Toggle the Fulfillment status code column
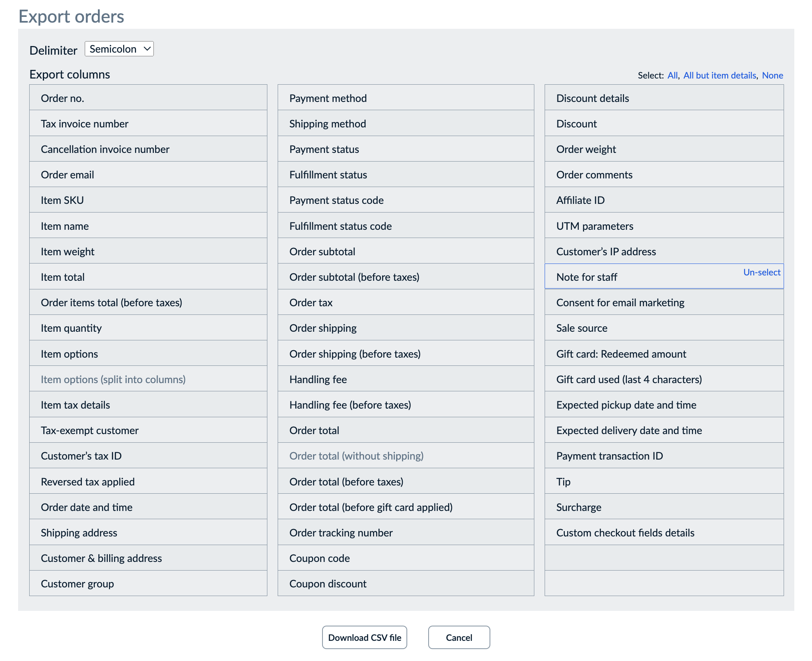812x661 pixels. tap(406, 226)
